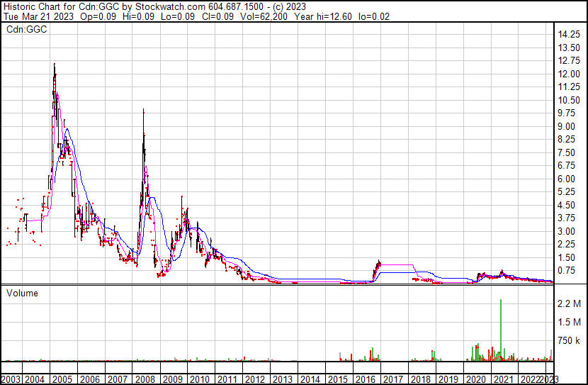Click the 2014 year marker
Viewport: 588px width, 385px height.
tap(312, 379)
